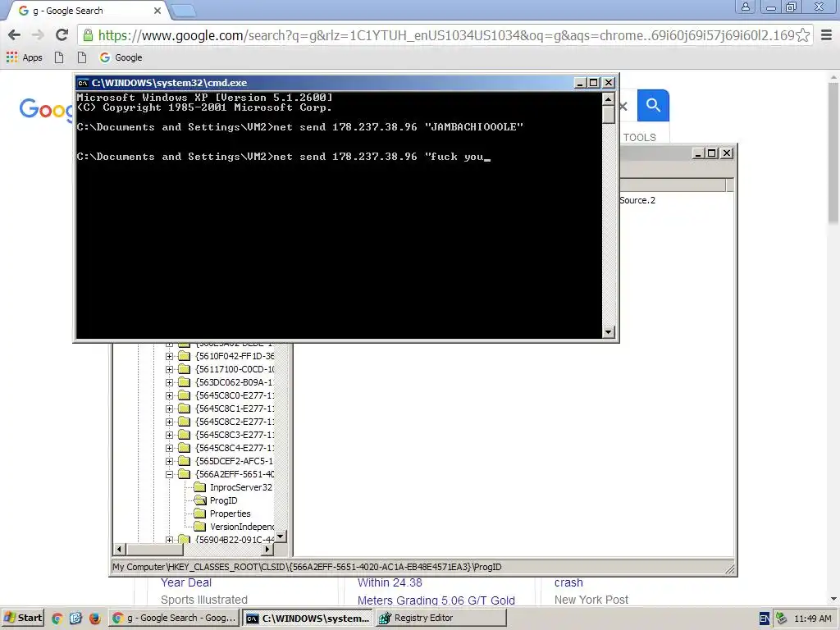Click the network tray icon near clock
Image resolution: width=840 pixels, height=630 pixels.
click(x=782, y=619)
